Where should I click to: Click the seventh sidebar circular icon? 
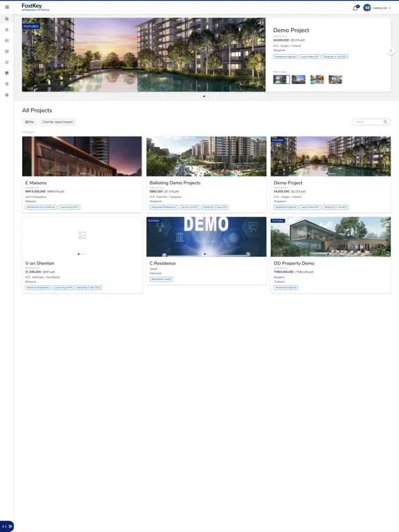7,84
